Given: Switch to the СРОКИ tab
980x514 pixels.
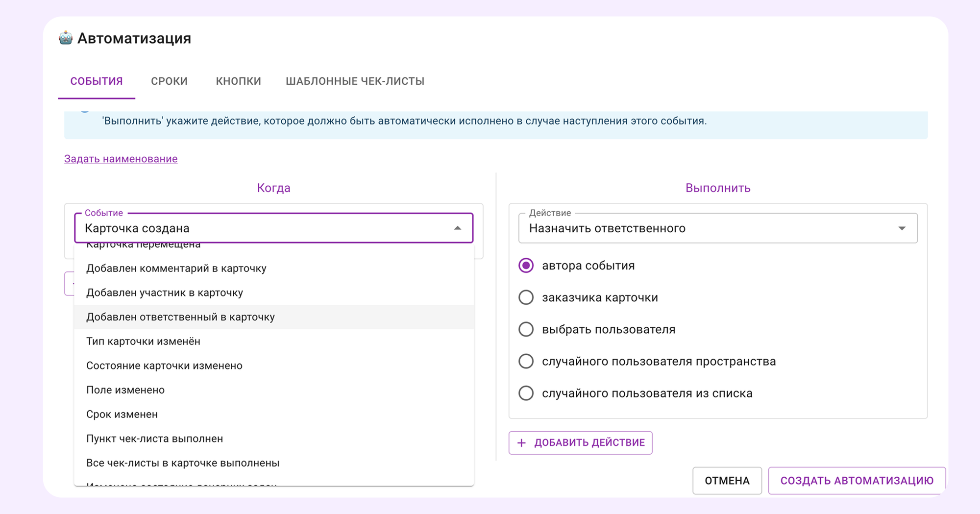Looking at the screenshot, I should pyautogui.click(x=169, y=81).
